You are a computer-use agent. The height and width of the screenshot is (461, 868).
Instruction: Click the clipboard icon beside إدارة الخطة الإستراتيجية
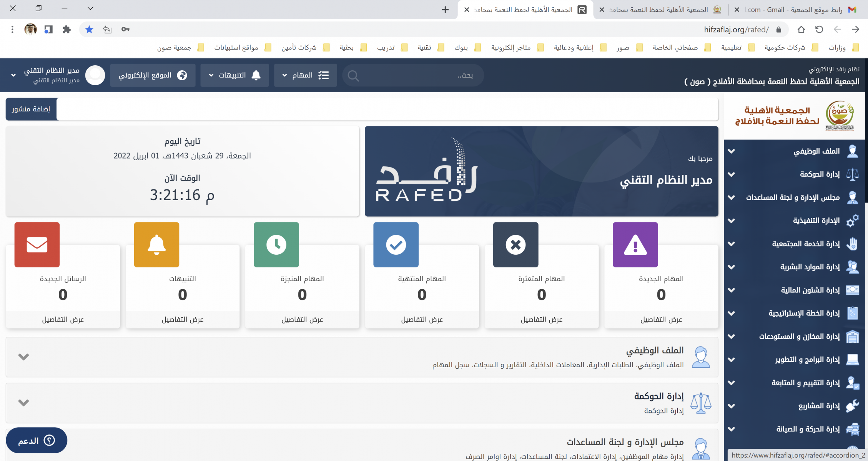point(852,313)
